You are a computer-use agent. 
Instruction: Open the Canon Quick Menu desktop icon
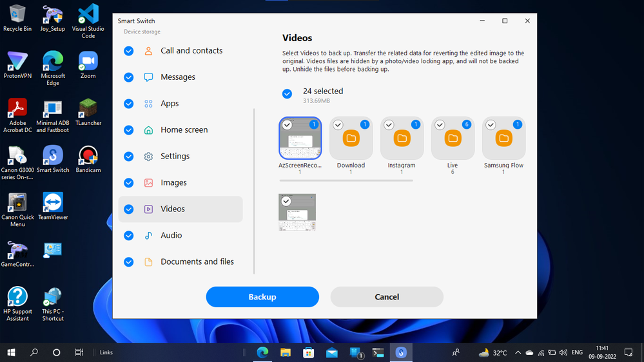(x=17, y=210)
